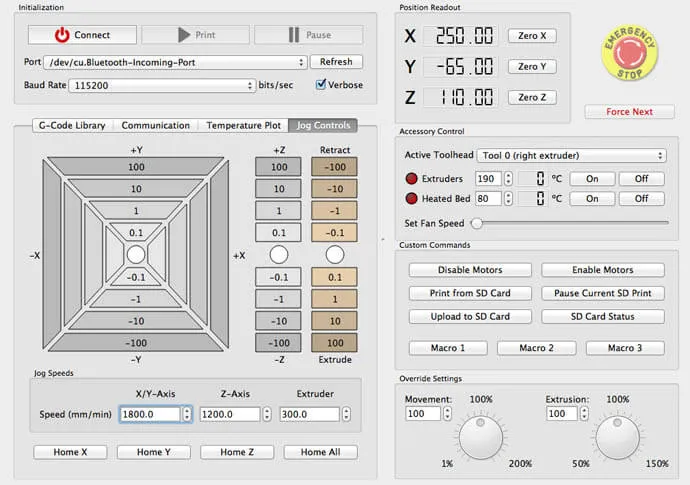The width and height of the screenshot is (690, 485).
Task: Click the Z-axis center circle button
Action: click(279, 254)
